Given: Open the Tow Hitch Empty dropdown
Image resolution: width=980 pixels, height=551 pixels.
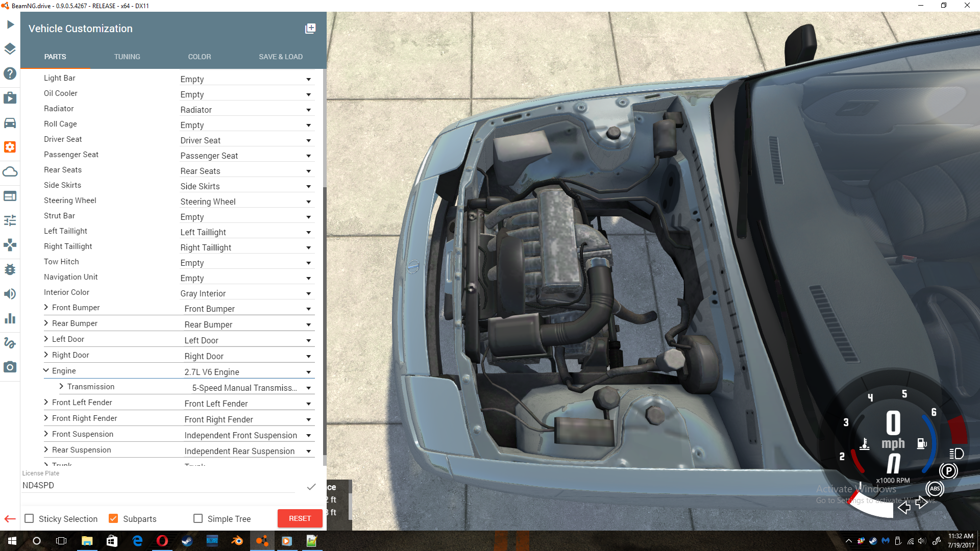Looking at the screenshot, I should coord(247,263).
